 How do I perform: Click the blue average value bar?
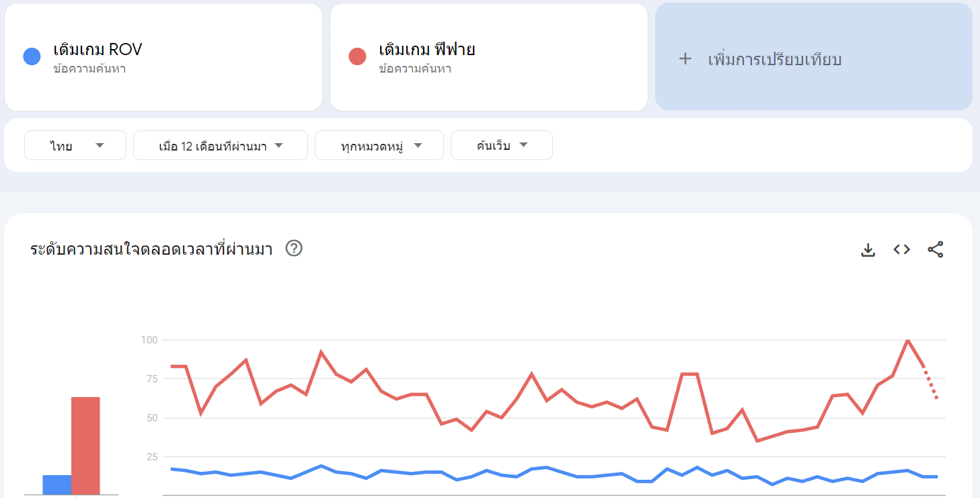pos(57,483)
